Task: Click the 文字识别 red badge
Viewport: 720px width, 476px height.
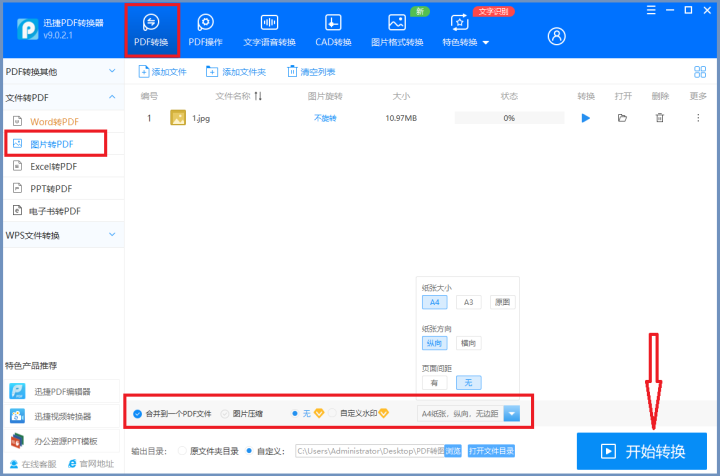Action: tap(493, 11)
